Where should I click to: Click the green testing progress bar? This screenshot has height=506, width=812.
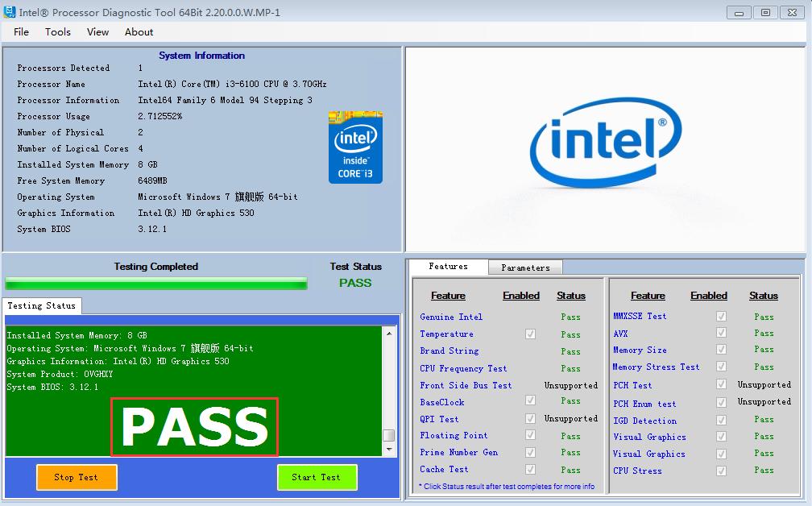156,284
